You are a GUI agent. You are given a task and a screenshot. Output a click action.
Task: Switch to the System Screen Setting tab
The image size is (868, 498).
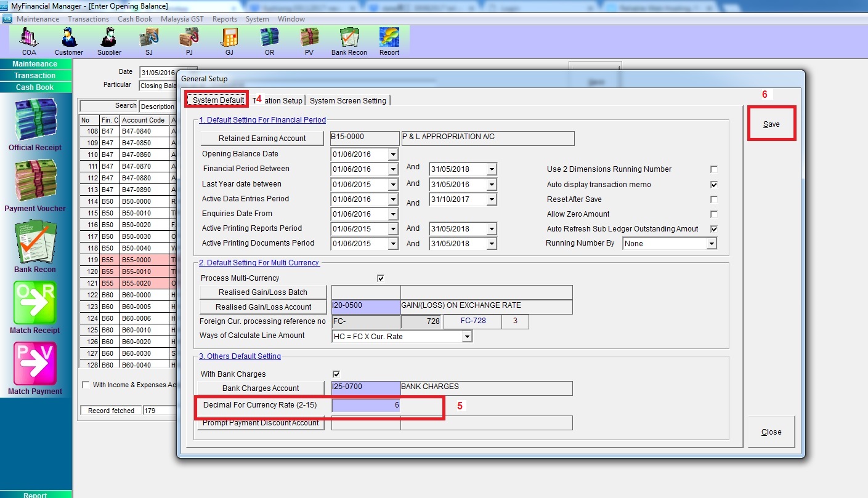click(x=348, y=100)
